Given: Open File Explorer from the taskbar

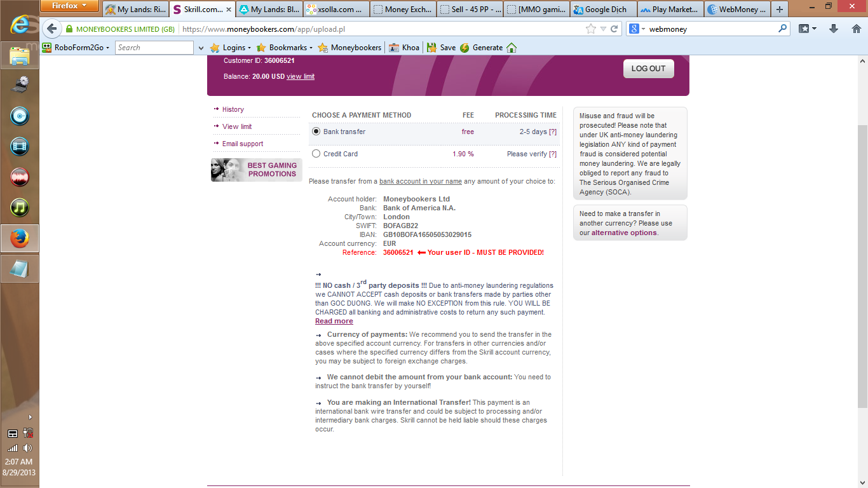Looking at the screenshot, I should (x=20, y=56).
